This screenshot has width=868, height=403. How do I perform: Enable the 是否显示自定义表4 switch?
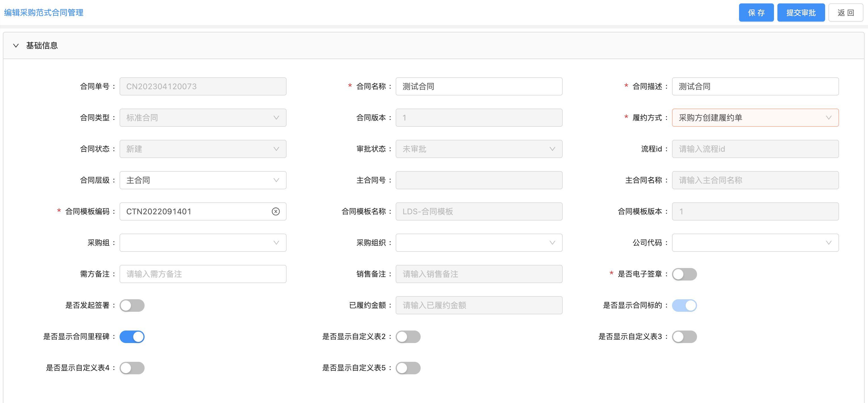coord(132,368)
